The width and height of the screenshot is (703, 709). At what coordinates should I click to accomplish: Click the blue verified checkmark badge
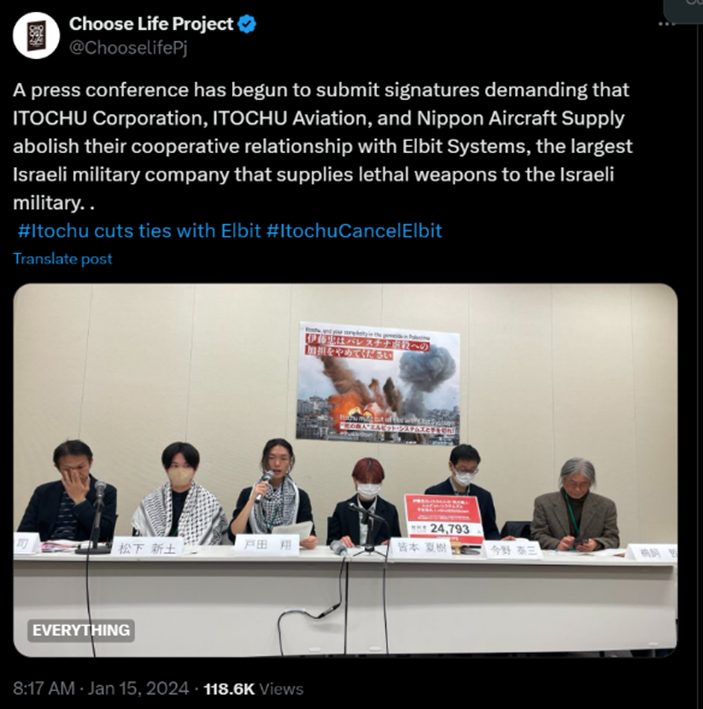tap(247, 24)
